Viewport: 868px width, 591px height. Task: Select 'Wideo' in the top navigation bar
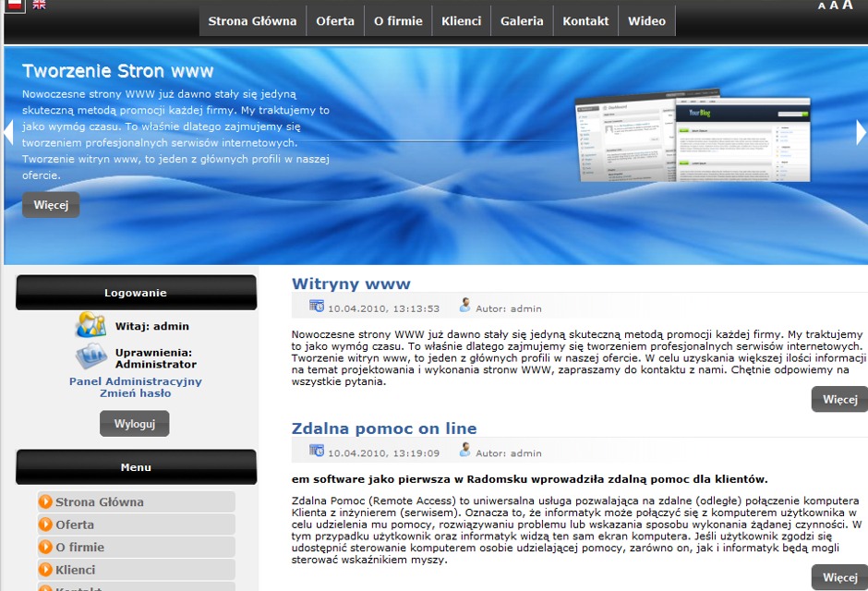pos(646,21)
